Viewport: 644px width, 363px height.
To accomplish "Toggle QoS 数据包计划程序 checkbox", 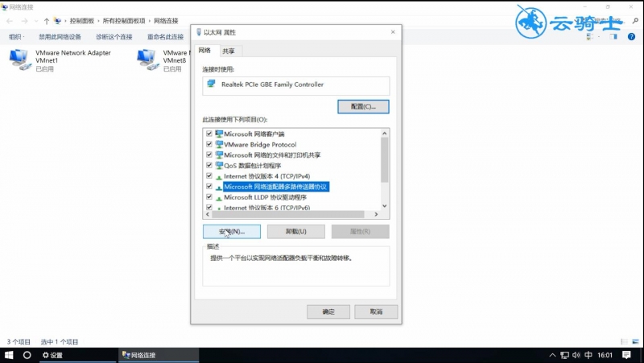I will (x=209, y=165).
